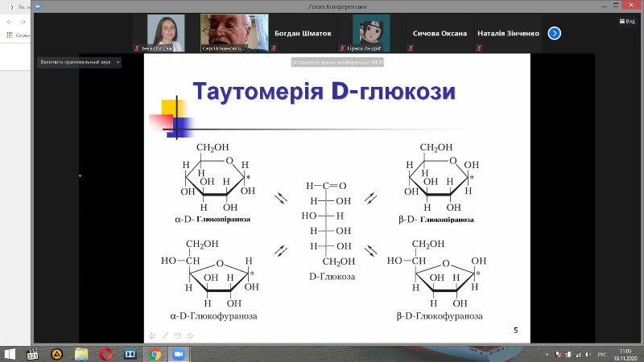644x362 pixels.
Task: Click the muted mic icon on Сичова Оксана
Action: pos(411,48)
